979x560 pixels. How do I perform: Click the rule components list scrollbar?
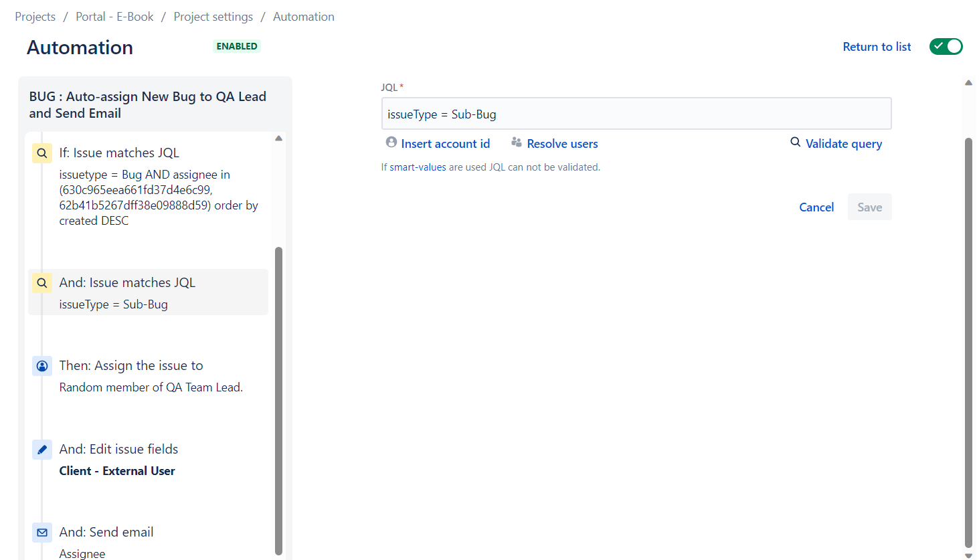(278, 400)
